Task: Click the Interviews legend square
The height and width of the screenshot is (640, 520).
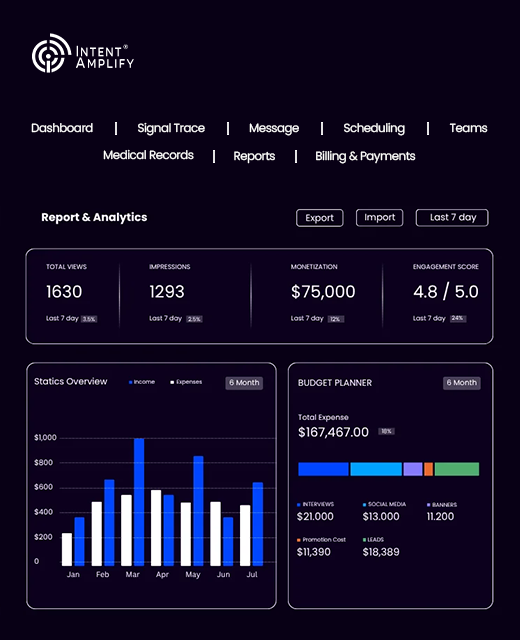Action: [299, 505]
